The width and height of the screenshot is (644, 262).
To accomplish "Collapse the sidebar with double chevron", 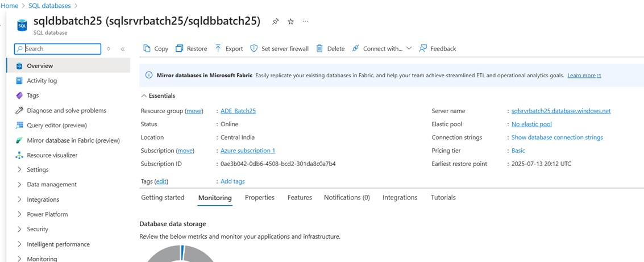I will 123,49.
